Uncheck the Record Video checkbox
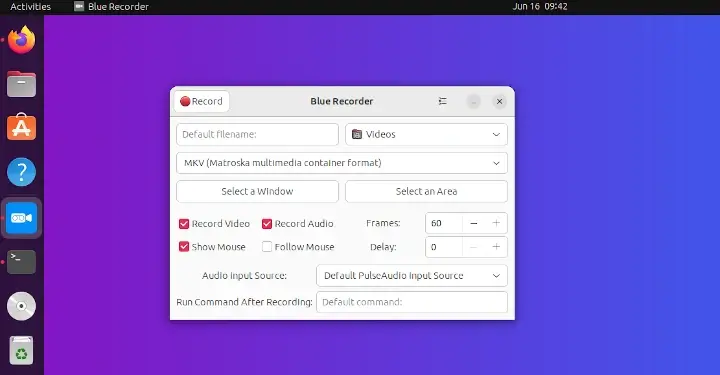The width and height of the screenshot is (720, 375). (184, 224)
